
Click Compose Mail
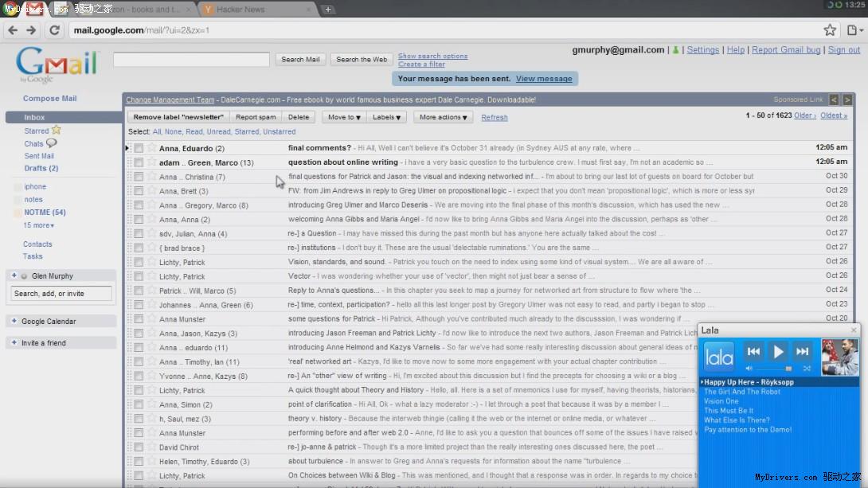(x=50, y=98)
